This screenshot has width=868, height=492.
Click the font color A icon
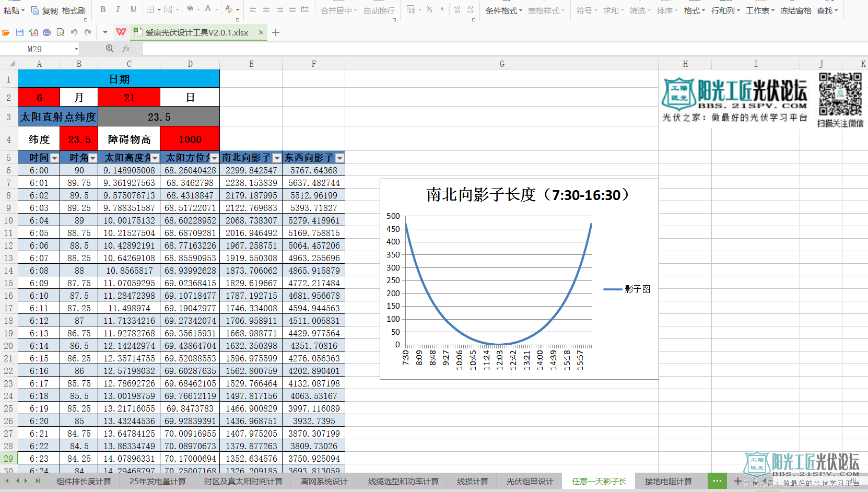[208, 9]
